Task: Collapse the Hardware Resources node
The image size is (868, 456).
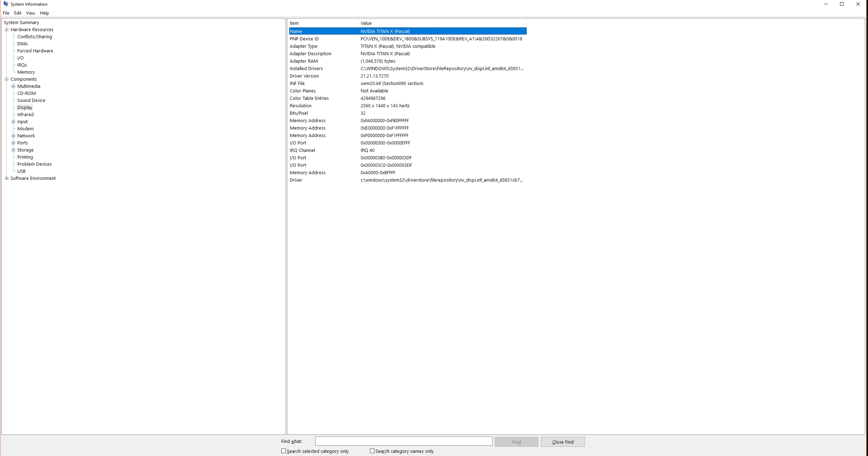Action: 6,30
